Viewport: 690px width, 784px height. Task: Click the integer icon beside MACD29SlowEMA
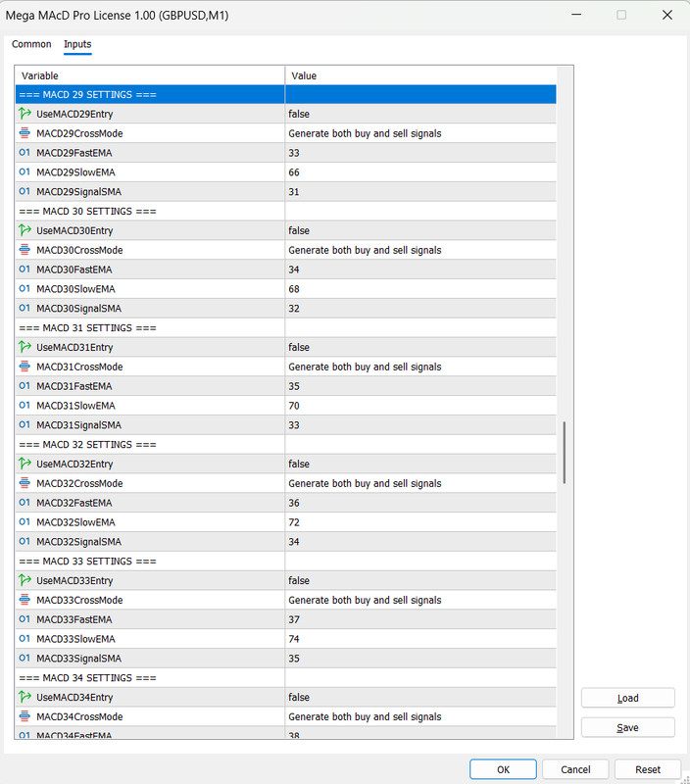click(25, 172)
